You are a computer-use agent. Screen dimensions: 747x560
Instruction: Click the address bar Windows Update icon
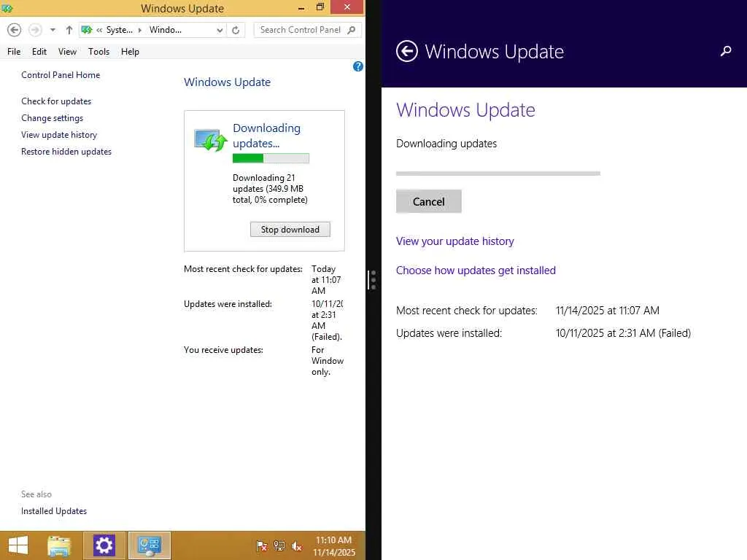tap(87, 30)
